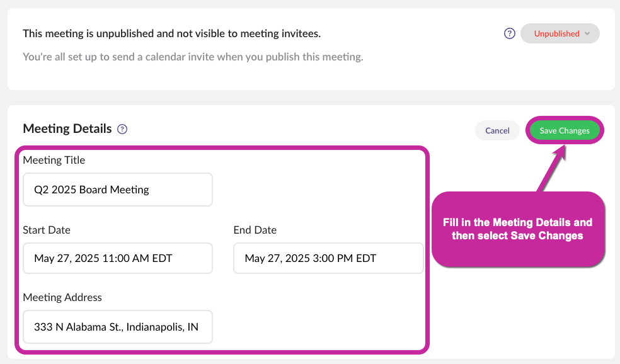Viewport: 620px width, 364px height.
Task: Save the meeting with Save Changes
Action: pos(565,130)
